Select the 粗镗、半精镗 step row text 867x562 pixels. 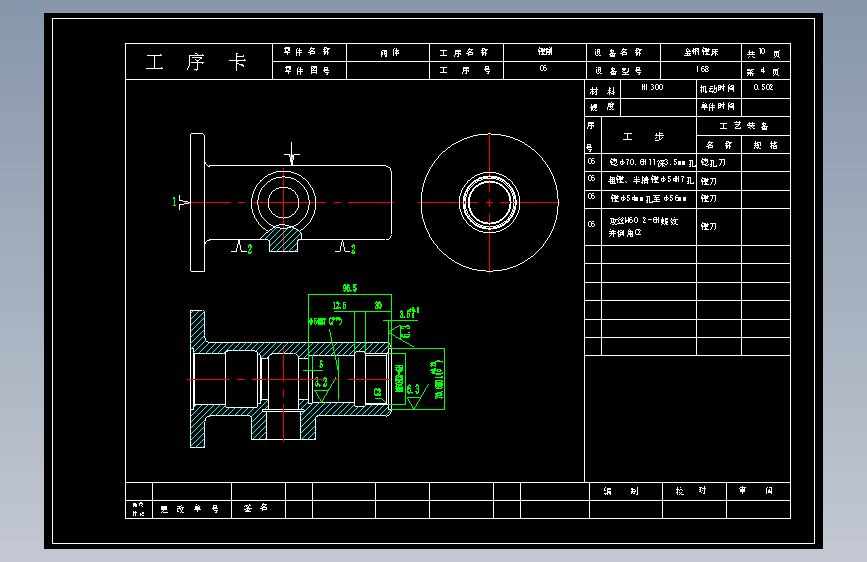[x=650, y=180]
